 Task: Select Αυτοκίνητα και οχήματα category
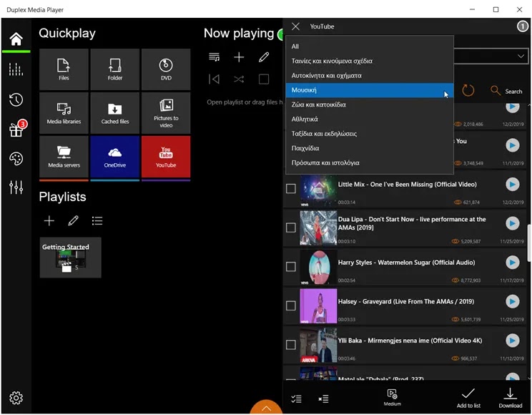(x=370, y=76)
